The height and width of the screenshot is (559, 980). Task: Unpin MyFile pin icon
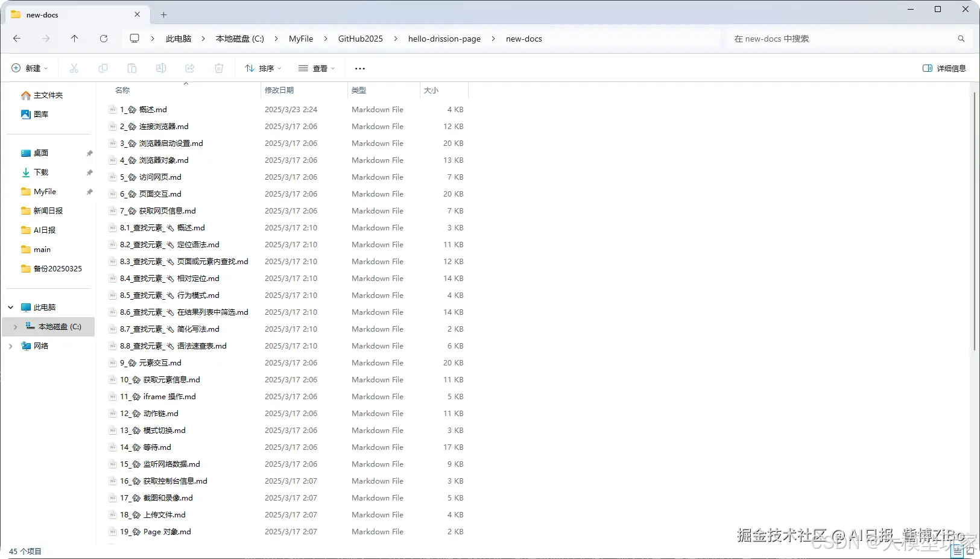89,192
